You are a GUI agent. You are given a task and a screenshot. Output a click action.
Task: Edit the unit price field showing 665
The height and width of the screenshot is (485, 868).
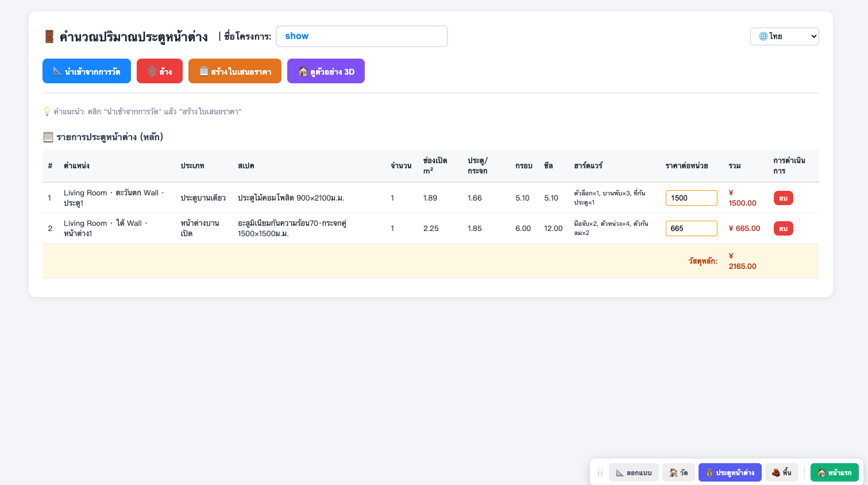coord(691,228)
